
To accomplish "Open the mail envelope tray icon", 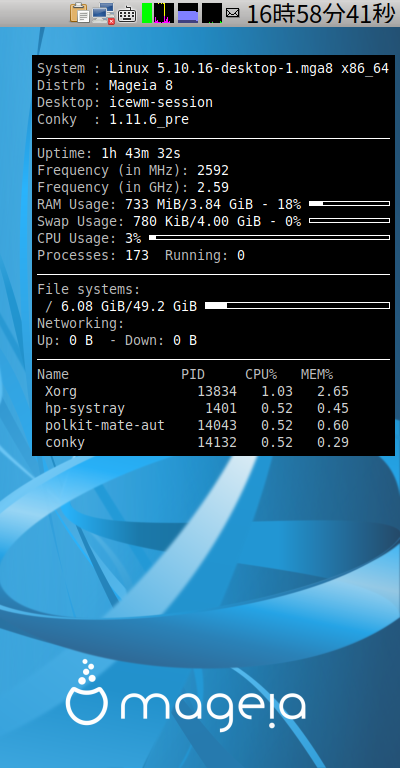I will coord(233,13).
